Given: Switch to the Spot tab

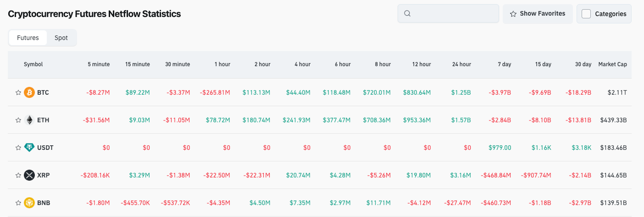Looking at the screenshot, I should pyautogui.click(x=61, y=38).
